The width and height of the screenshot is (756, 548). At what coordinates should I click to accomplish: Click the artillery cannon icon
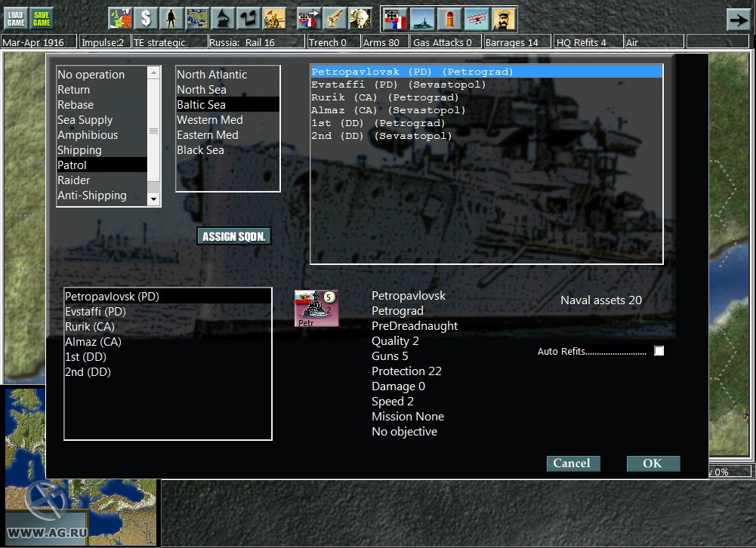pos(335,19)
